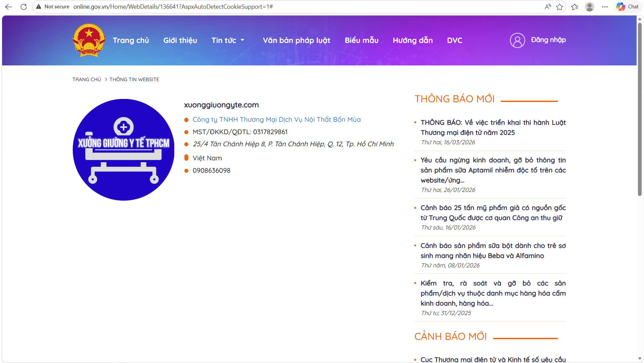Open browser Settings and more menu
The image size is (644, 363).
605,6
